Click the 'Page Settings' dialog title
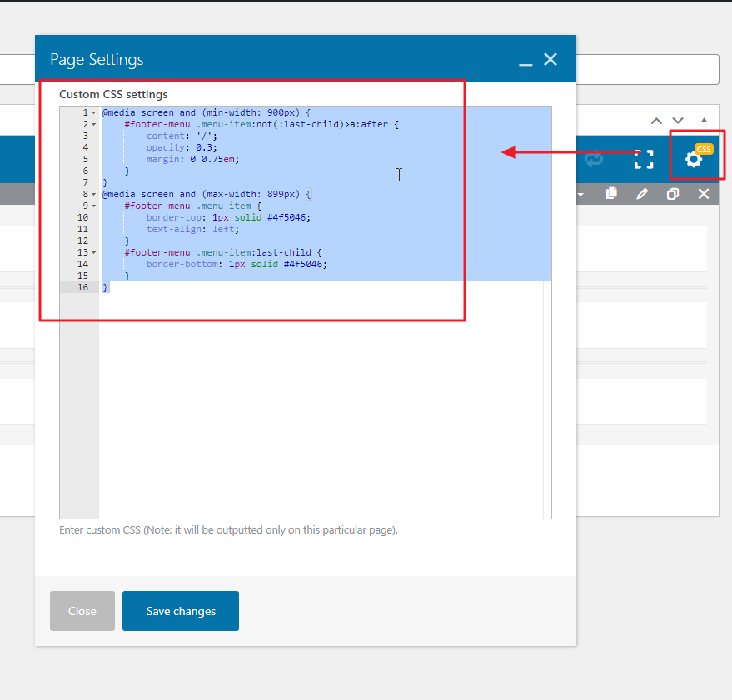The height and width of the screenshot is (700, 732). [x=97, y=60]
